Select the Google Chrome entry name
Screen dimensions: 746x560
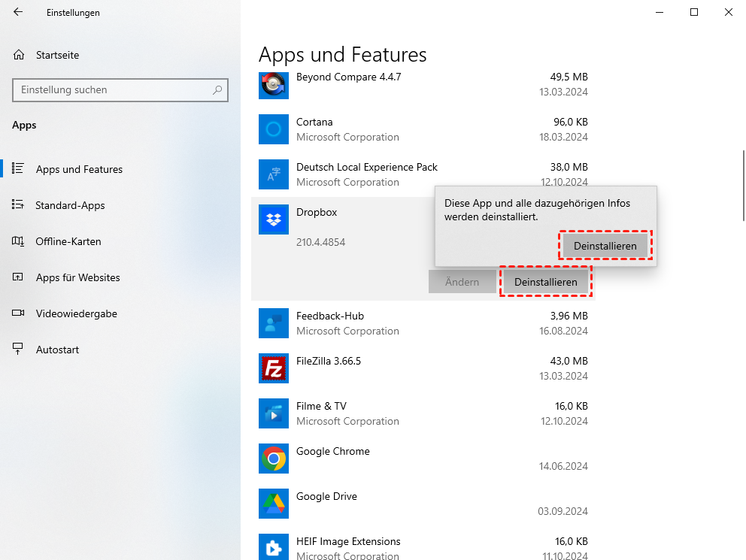click(332, 452)
